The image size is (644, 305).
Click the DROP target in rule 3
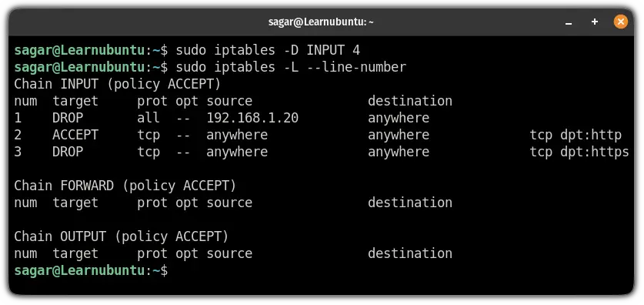point(68,152)
